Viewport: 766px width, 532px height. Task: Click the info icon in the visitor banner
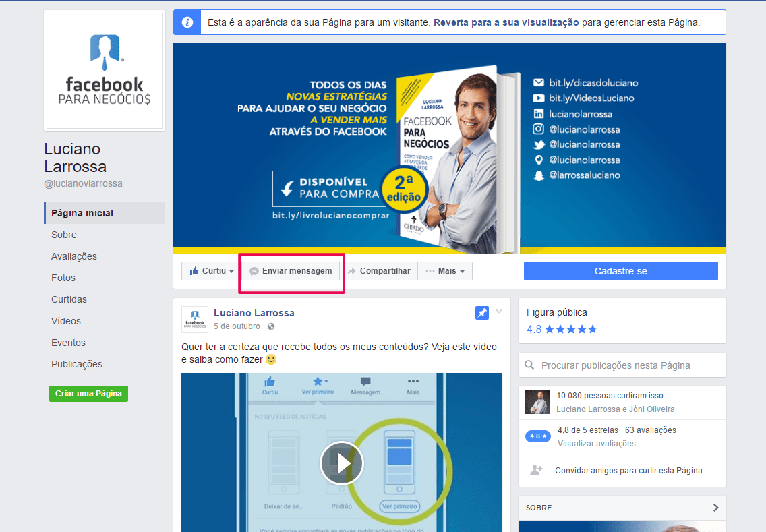[187, 22]
